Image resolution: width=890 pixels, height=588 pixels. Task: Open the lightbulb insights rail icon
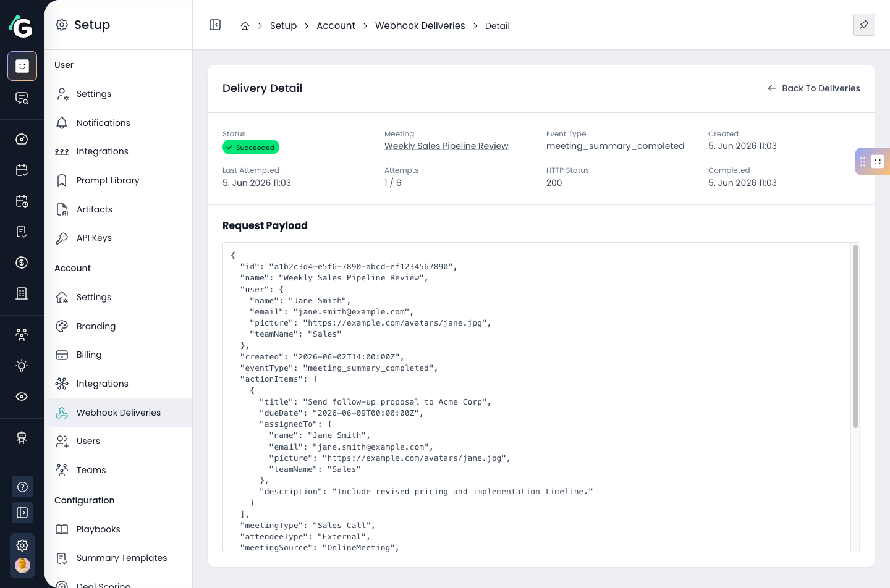coord(22,366)
